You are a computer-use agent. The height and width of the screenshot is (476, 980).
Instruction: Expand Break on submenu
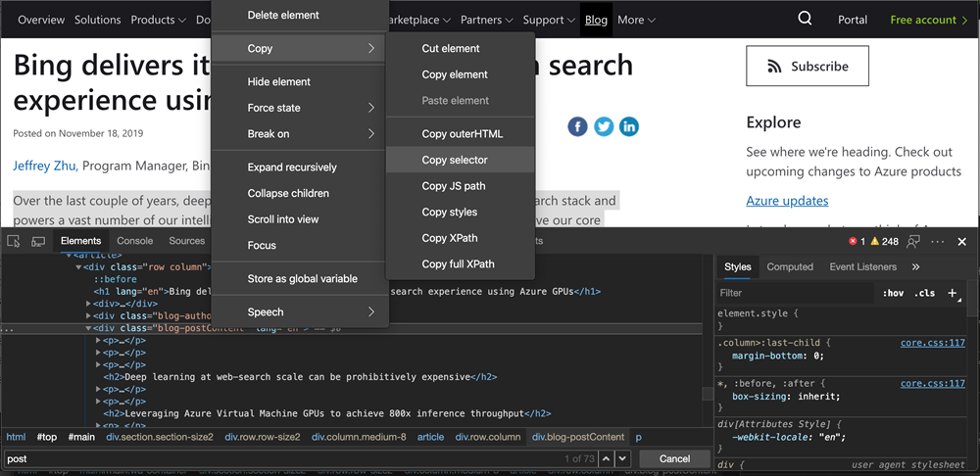coord(300,133)
